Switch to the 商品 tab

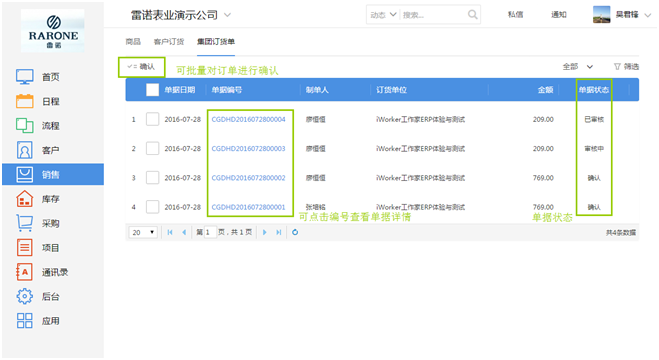(x=133, y=42)
